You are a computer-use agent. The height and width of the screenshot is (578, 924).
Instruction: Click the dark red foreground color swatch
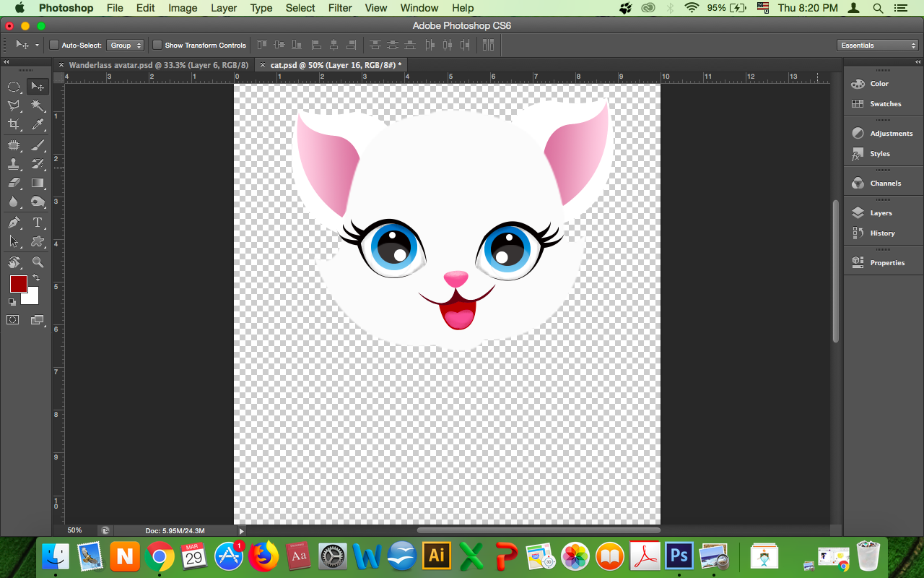[18, 283]
